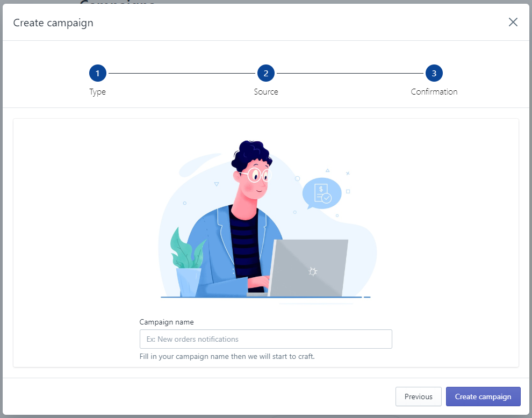Screen dimensions: 532x418
Task: Click the line between steps 2 and 3
Action: click(350, 73)
